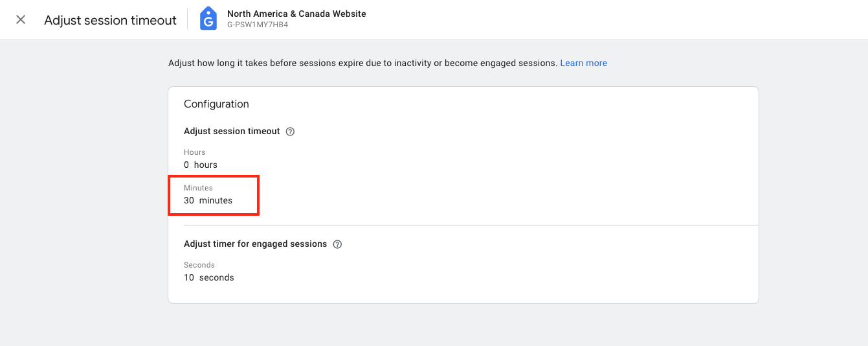Click the Minutes field label
The width and height of the screenshot is (868, 346).
(x=198, y=188)
